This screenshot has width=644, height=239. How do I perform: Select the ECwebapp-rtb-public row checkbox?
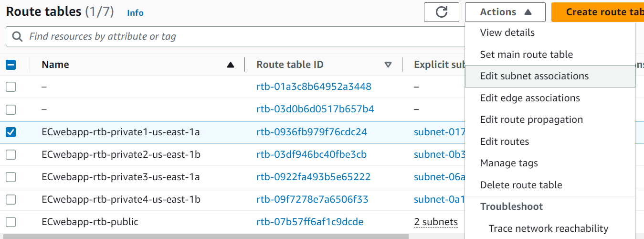(11, 222)
